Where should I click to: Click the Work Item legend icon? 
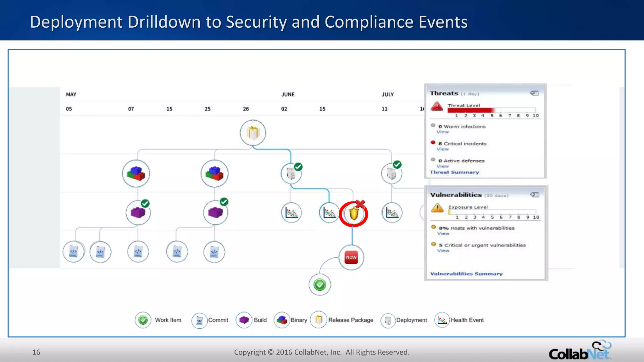[143, 320]
